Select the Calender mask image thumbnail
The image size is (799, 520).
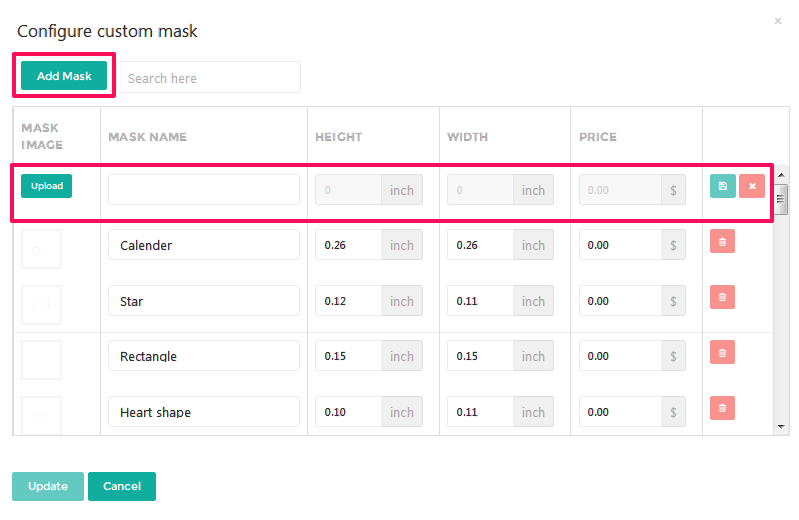click(x=41, y=249)
